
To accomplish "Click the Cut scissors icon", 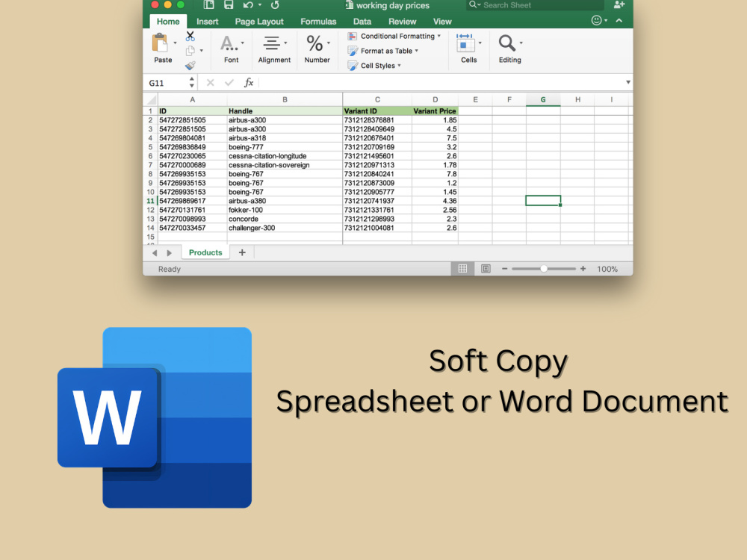I will pyautogui.click(x=190, y=36).
